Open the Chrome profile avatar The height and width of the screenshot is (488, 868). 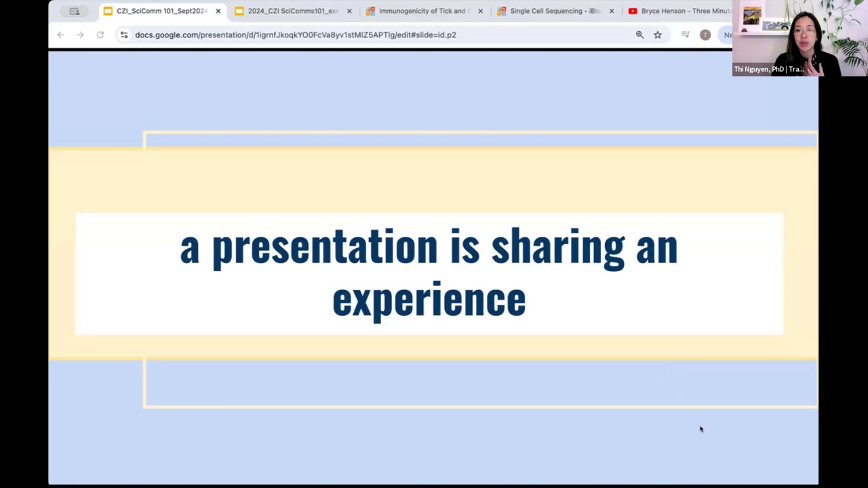pos(705,35)
